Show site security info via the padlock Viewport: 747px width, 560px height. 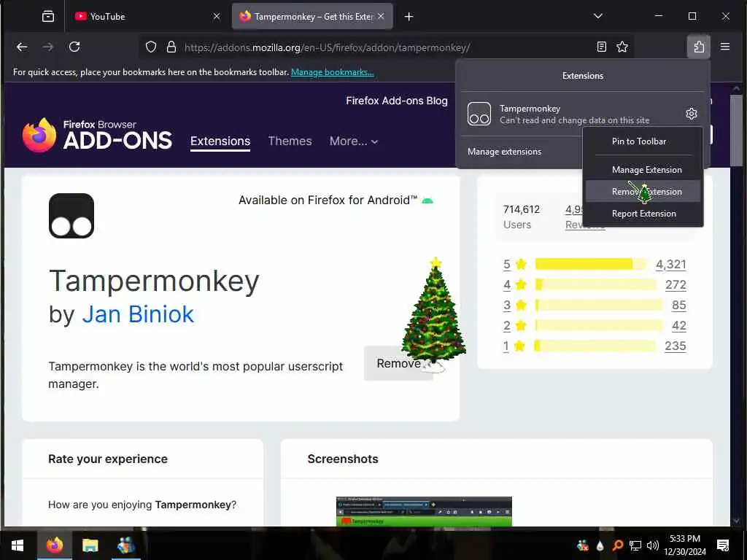[x=171, y=47]
